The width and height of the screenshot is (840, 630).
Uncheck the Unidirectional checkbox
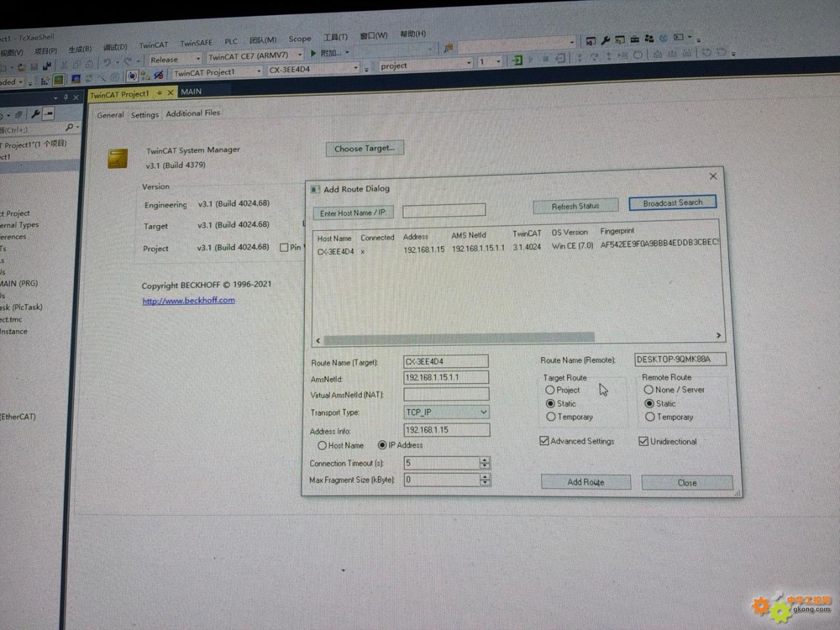coord(643,441)
